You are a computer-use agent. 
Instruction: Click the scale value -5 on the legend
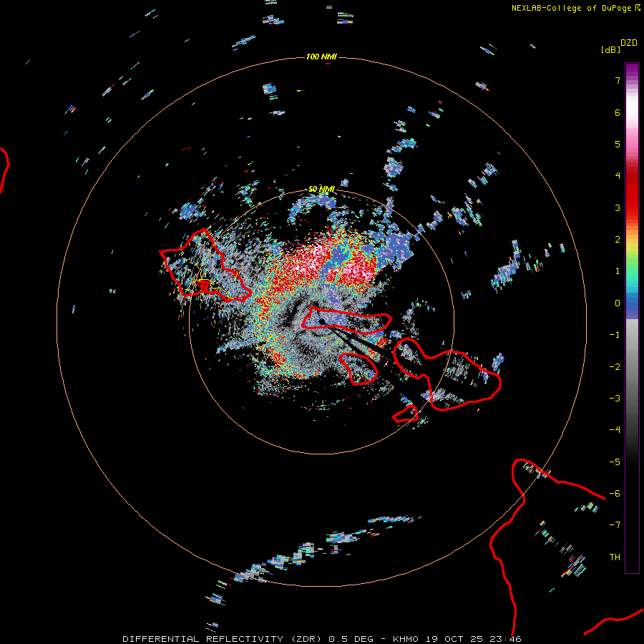[x=615, y=462]
